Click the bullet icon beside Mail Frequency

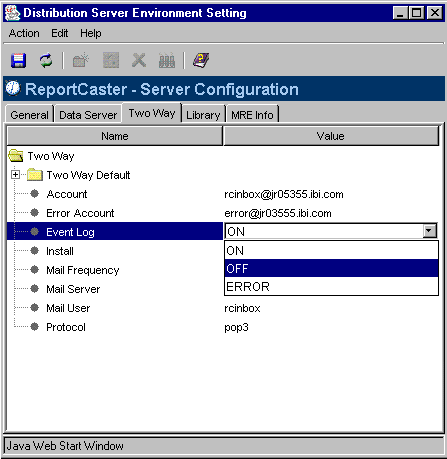(35, 270)
